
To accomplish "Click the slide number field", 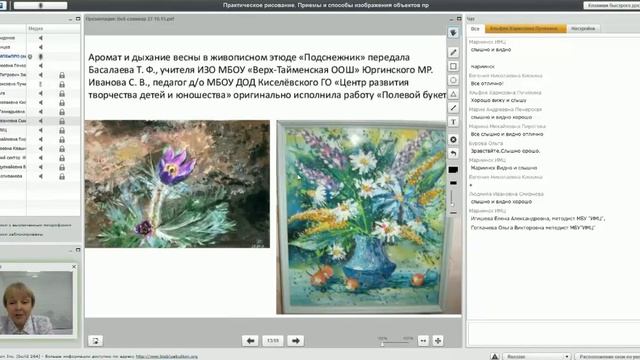I will point(273,340).
